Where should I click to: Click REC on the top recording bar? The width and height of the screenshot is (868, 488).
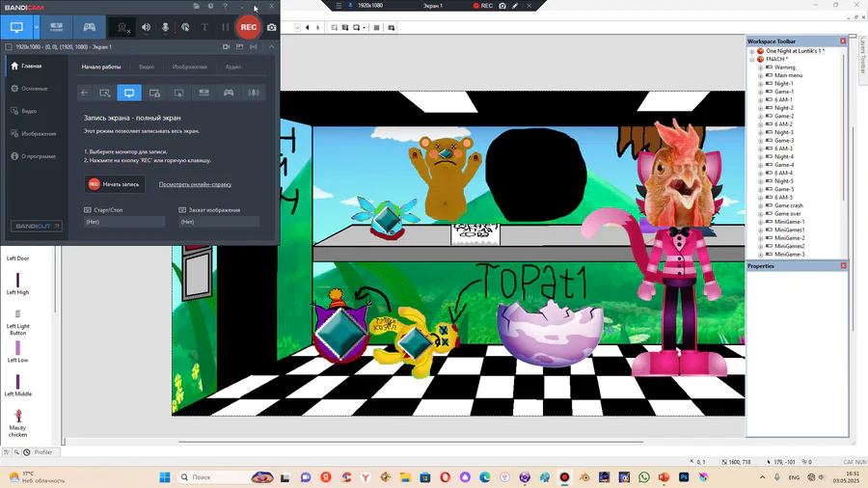point(483,6)
